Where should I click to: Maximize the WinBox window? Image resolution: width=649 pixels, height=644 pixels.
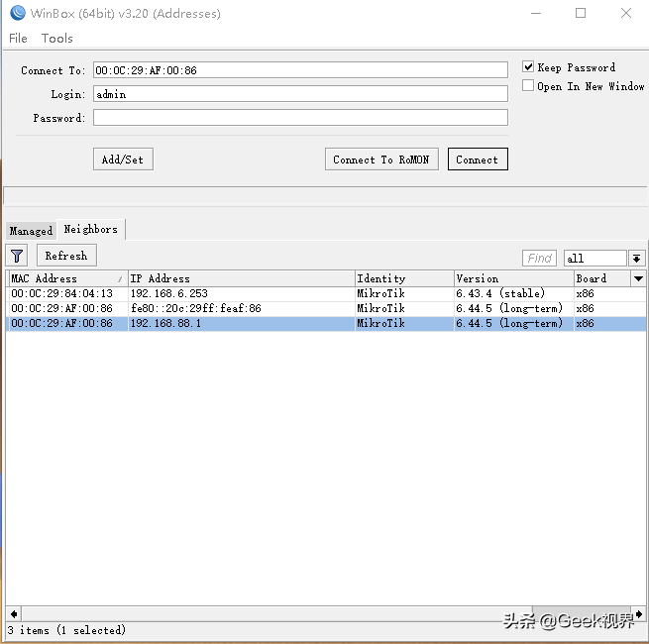pyautogui.click(x=581, y=13)
